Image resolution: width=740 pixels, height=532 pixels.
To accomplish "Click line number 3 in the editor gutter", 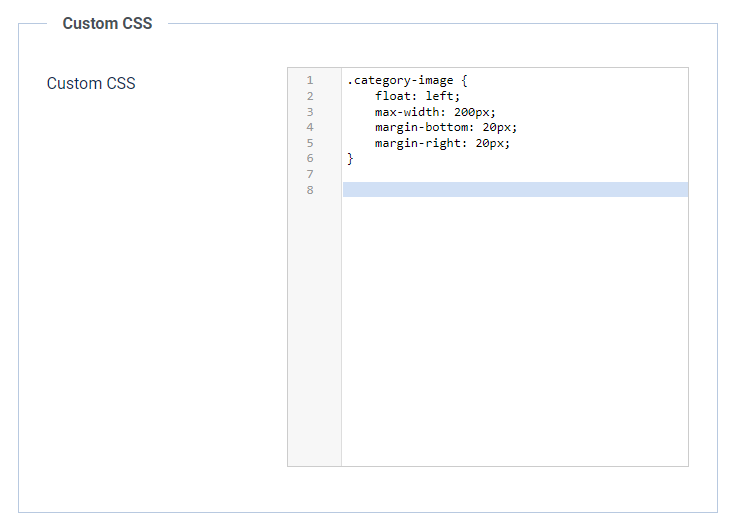I will 310,112.
